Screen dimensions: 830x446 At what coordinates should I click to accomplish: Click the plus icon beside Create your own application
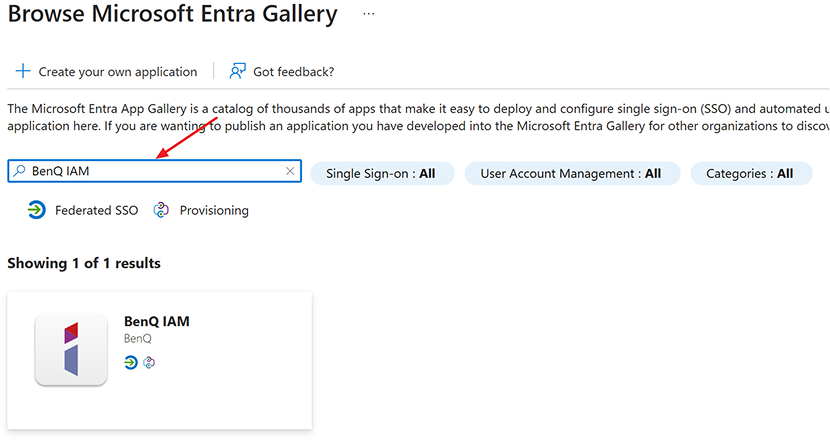[x=22, y=72]
